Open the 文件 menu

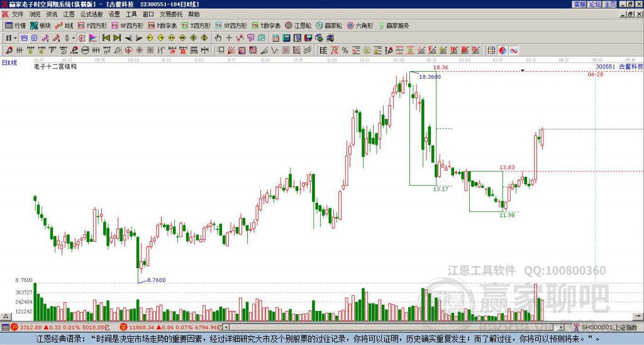[x=18, y=14]
